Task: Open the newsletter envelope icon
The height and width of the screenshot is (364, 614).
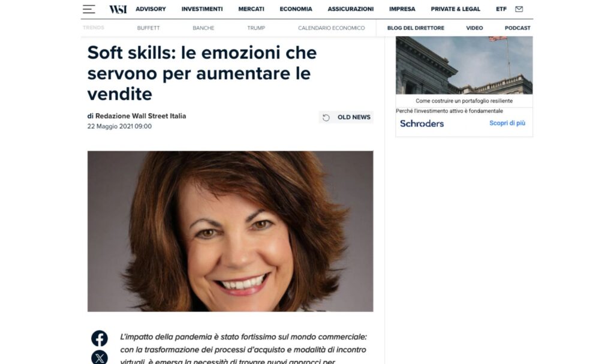Action: 519,9
